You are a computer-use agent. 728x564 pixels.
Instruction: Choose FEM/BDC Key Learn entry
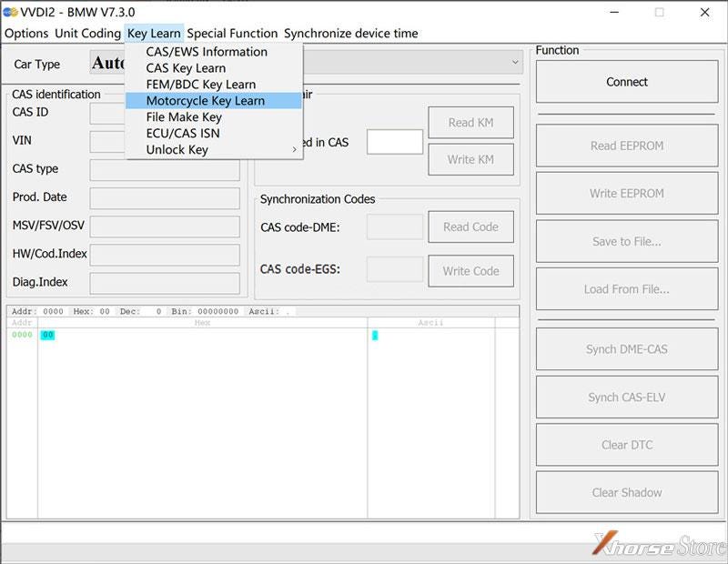[214, 85]
